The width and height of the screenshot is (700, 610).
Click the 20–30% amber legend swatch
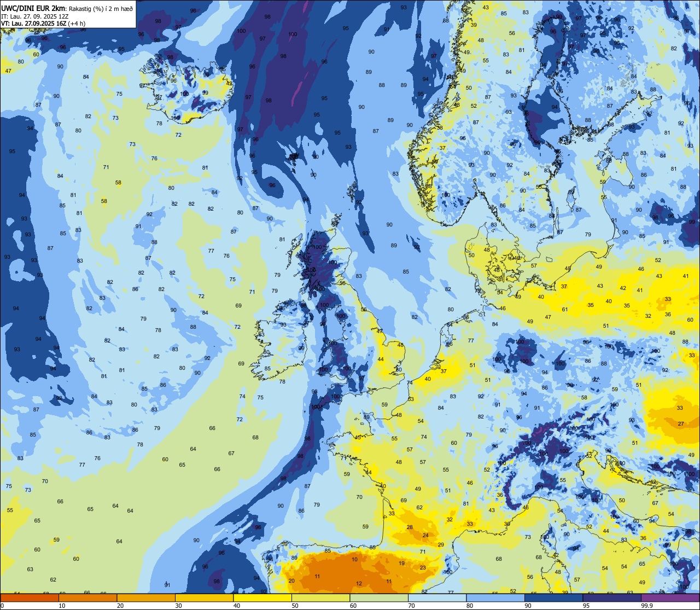click(146, 597)
